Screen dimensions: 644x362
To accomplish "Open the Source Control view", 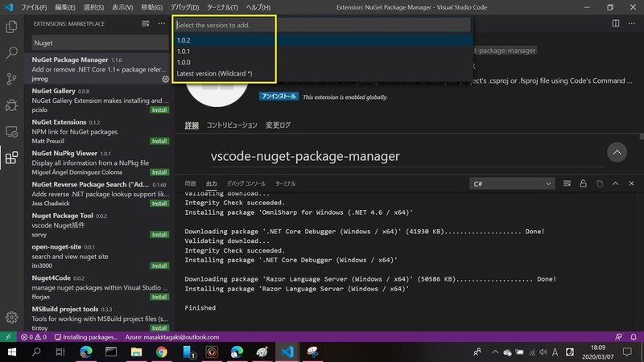I will coord(11,79).
